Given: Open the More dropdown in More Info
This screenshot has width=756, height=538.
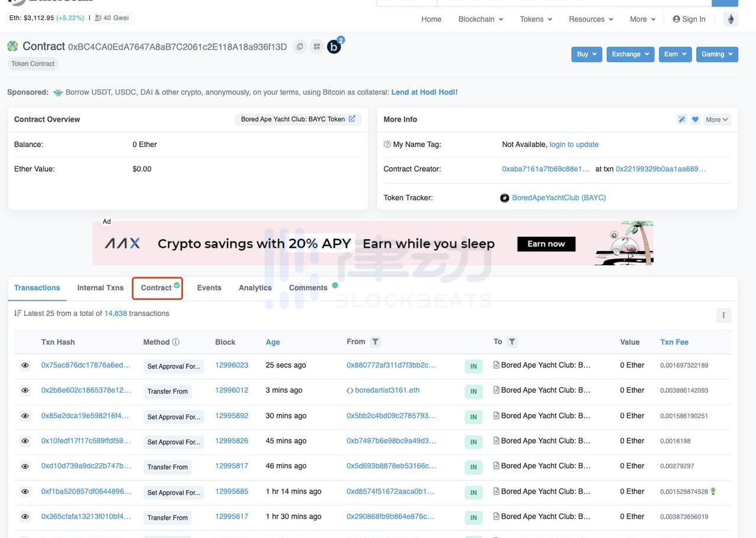Looking at the screenshot, I should click(717, 119).
